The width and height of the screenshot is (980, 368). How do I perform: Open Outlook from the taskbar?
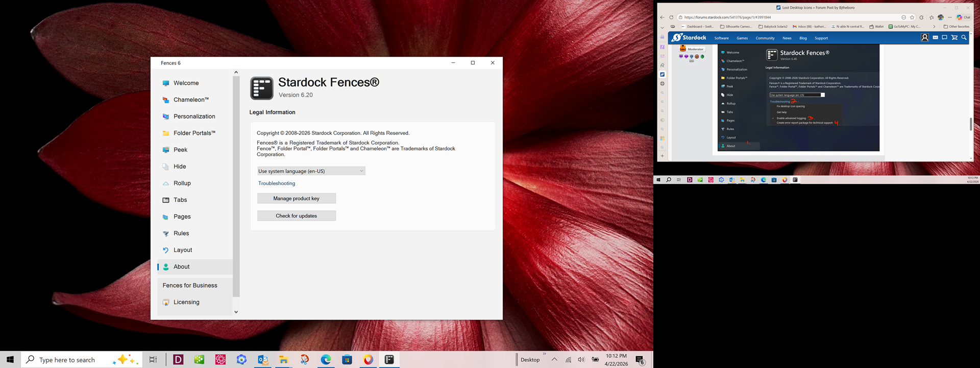click(x=263, y=360)
